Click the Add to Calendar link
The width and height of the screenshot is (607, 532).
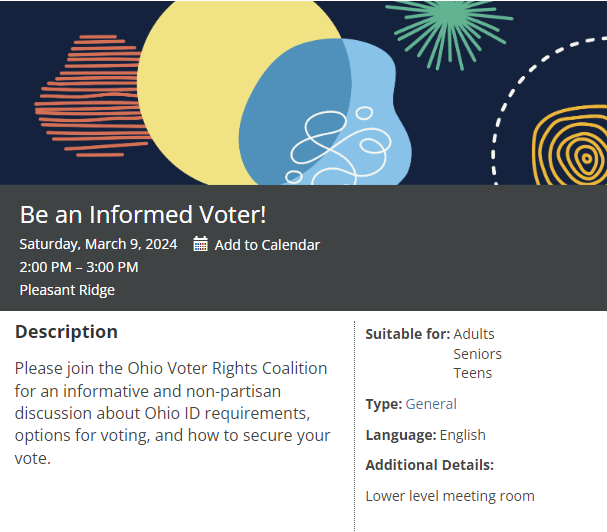[x=267, y=245]
